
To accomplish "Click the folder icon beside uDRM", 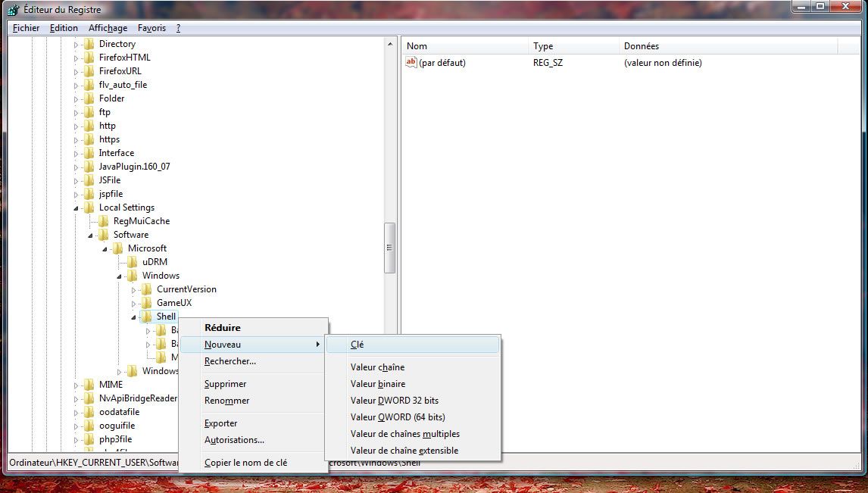I will point(133,262).
